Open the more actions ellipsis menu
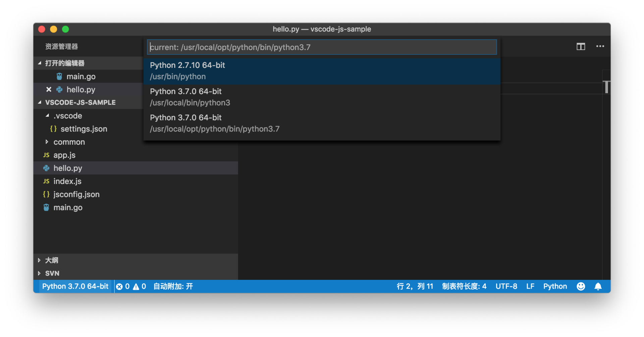Viewport: 644px width, 337px height. (600, 46)
